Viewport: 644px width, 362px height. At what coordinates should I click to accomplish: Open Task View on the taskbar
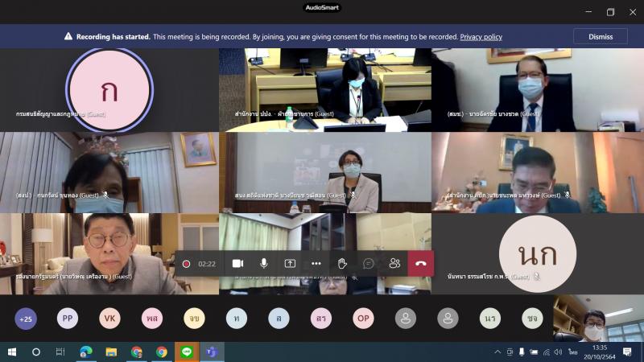click(x=60, y=352)
